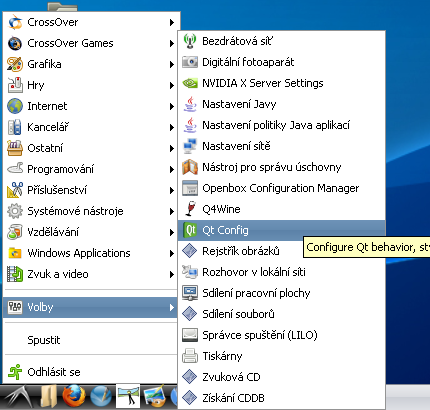Expand the Ostatní submenu arrow
This screenshot has width=430, height=410.
point(172,148)
